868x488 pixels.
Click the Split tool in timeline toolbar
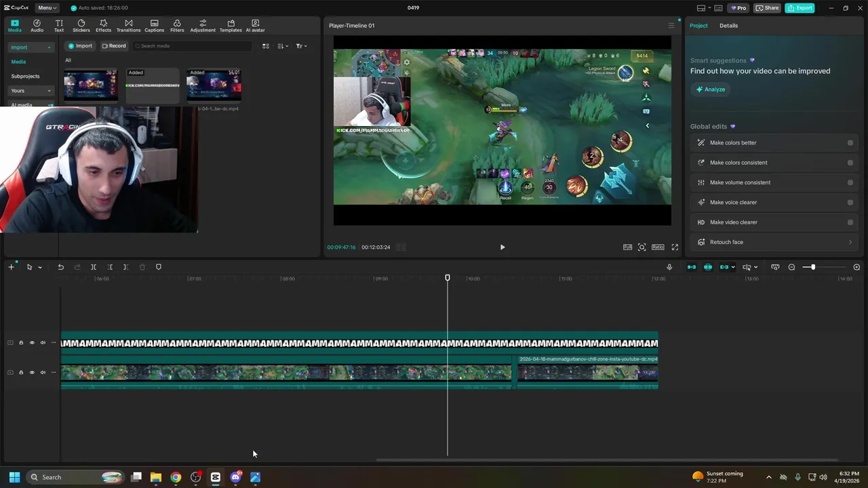click(94, 267)
